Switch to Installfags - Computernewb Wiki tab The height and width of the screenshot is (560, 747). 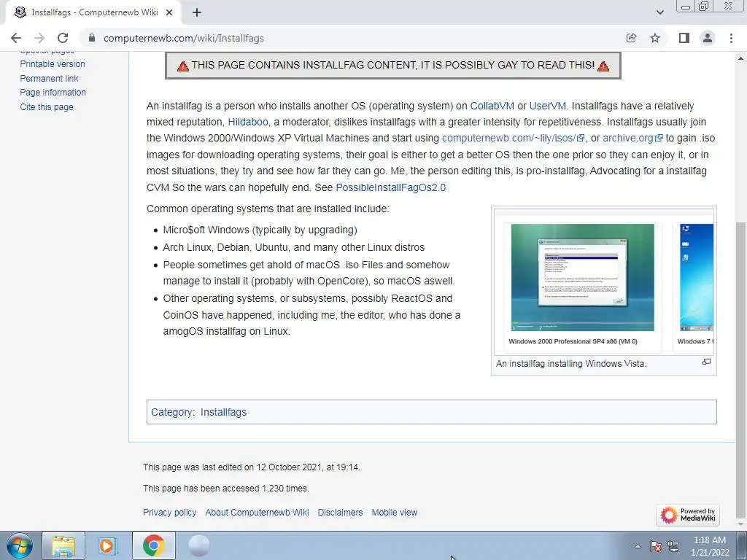[93, 13]
